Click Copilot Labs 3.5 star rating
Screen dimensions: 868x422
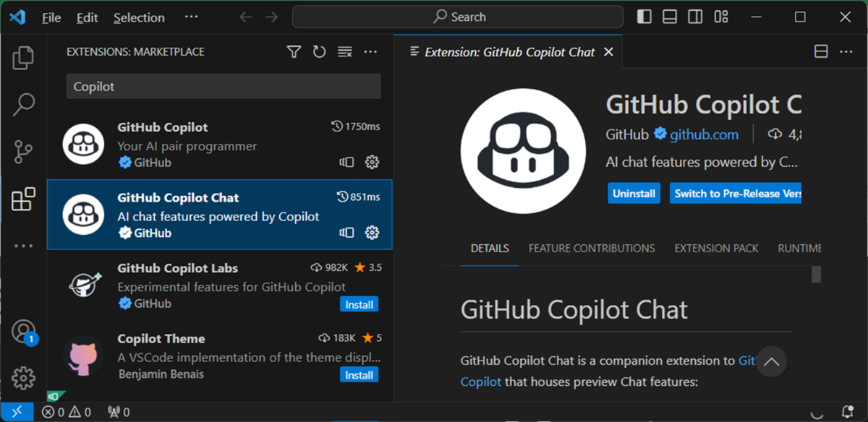(367, 267)
